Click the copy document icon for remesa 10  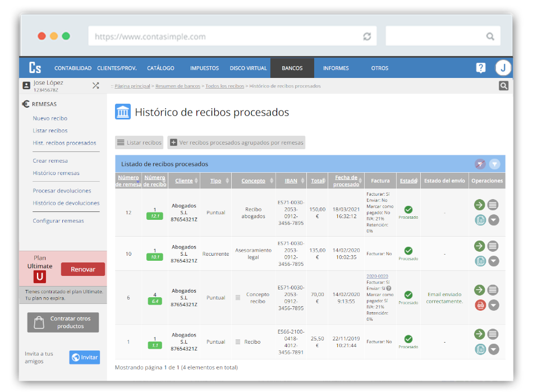tap(480, 261)
